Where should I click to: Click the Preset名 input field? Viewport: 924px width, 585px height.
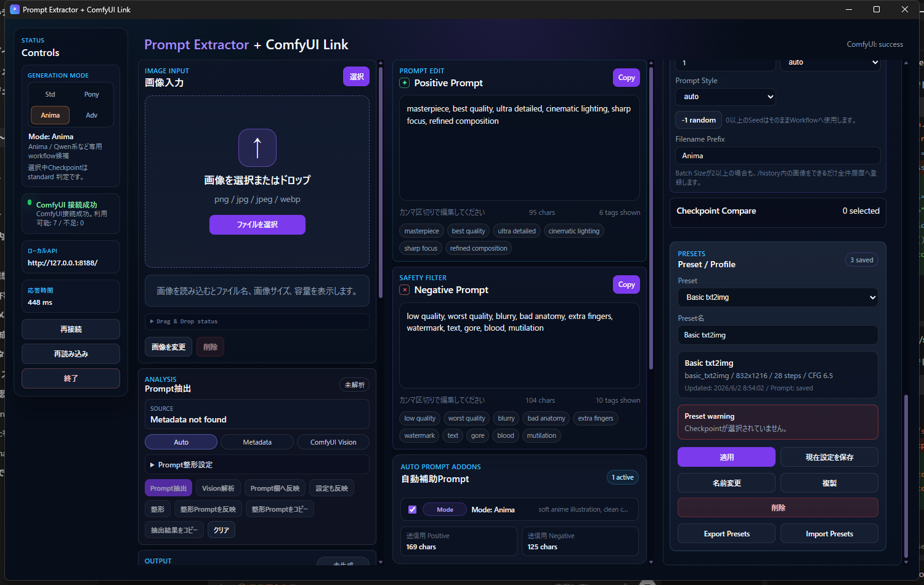pos(778,335)
